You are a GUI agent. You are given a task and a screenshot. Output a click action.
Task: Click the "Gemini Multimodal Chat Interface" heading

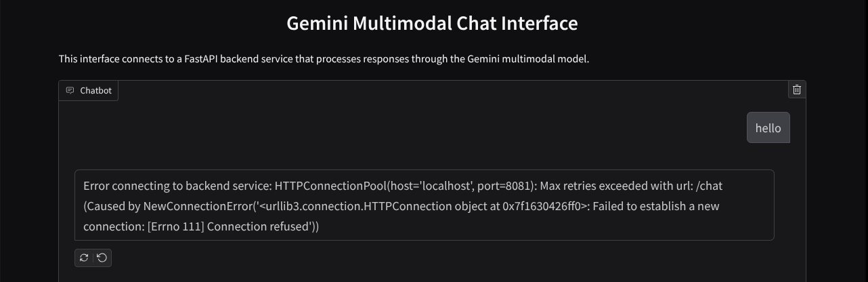click(x=432, y=23)
